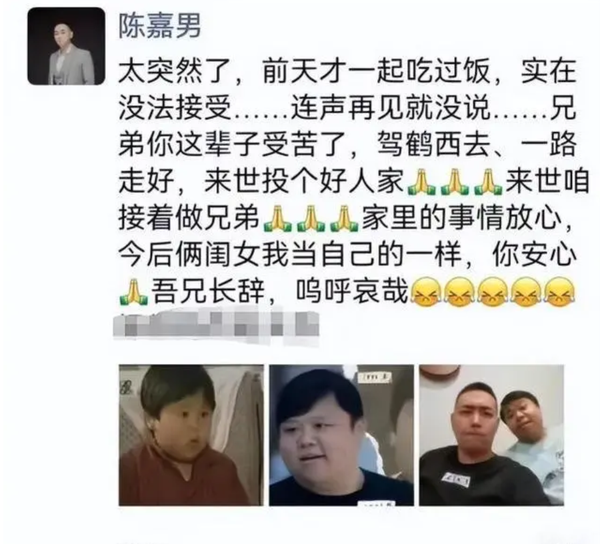Click the third praying hands emoji before 家里的事情

pos(344,219)
